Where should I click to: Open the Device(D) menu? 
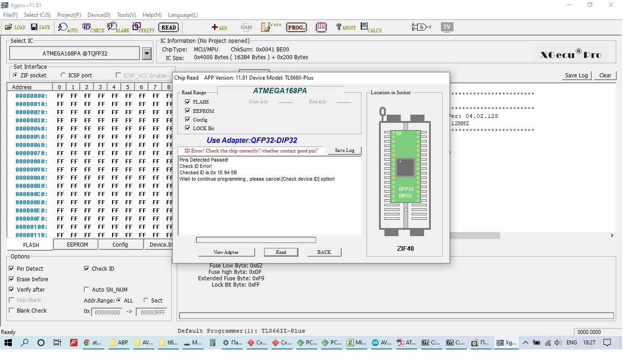[x=99, y=15]
